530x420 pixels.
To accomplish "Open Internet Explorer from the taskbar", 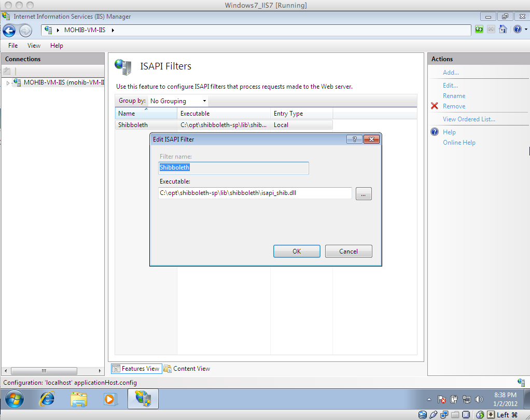I will (47, 399).
